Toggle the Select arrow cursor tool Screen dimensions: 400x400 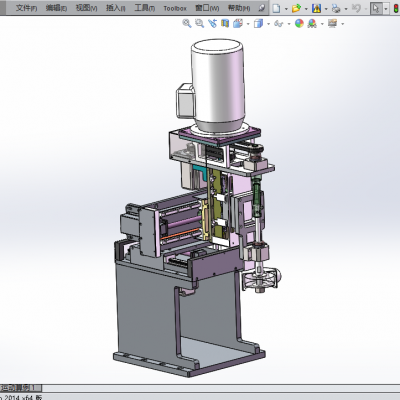376,8
